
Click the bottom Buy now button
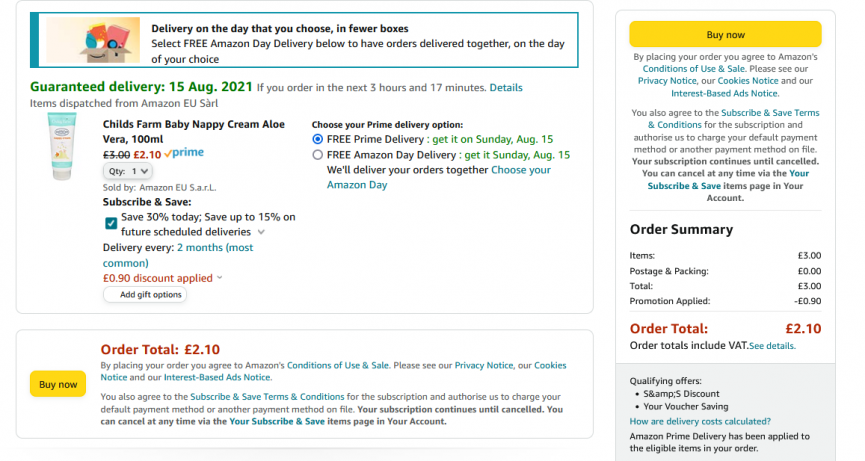(x=58, y=384)
